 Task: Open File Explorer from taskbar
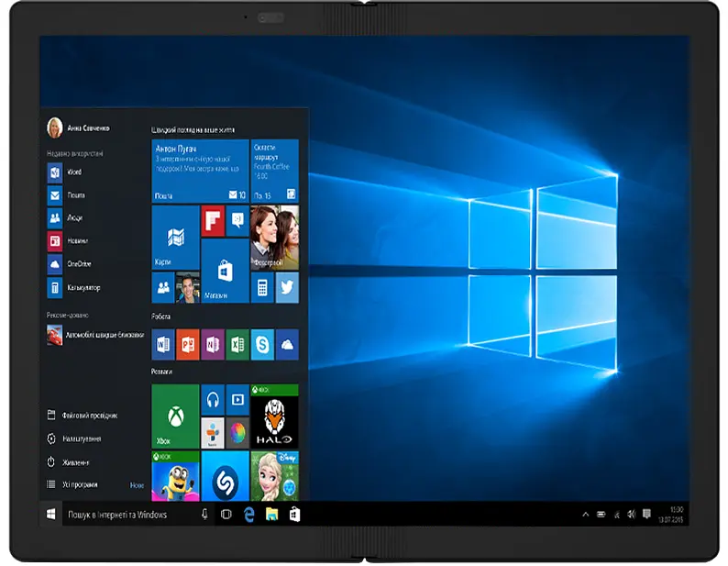[272, 514]
